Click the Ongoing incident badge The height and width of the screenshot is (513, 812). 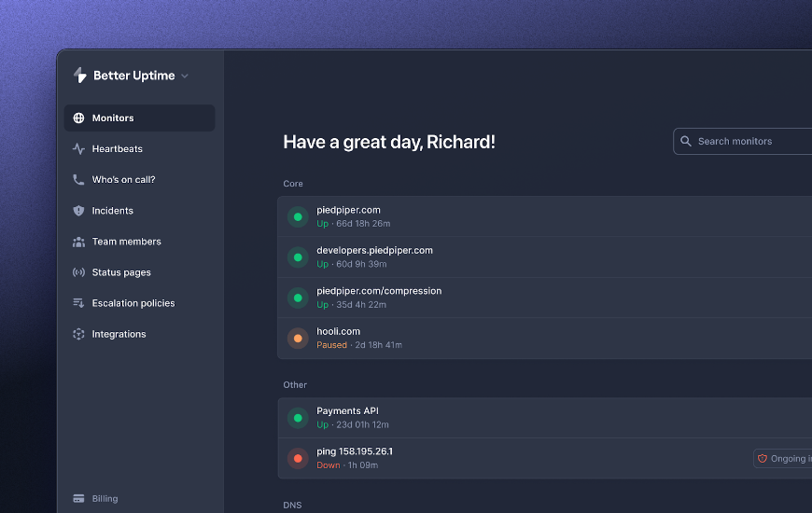coord(782,459)
